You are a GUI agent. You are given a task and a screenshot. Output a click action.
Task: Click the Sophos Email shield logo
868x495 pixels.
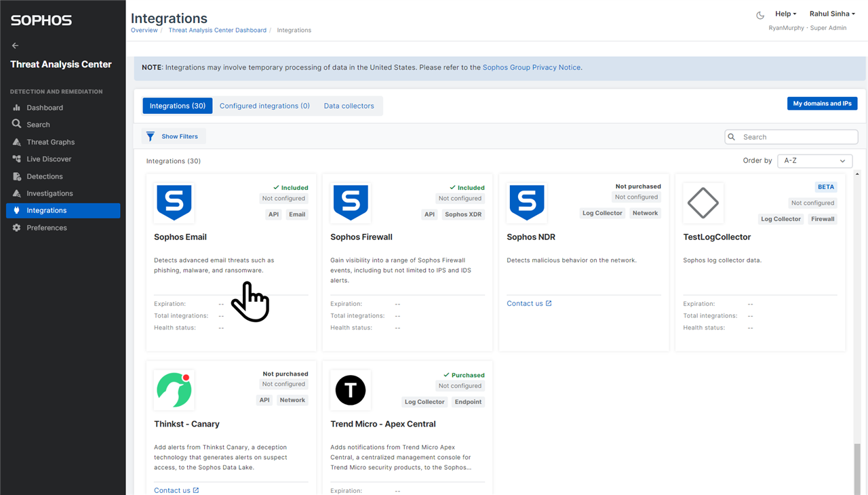coord(174,202)
